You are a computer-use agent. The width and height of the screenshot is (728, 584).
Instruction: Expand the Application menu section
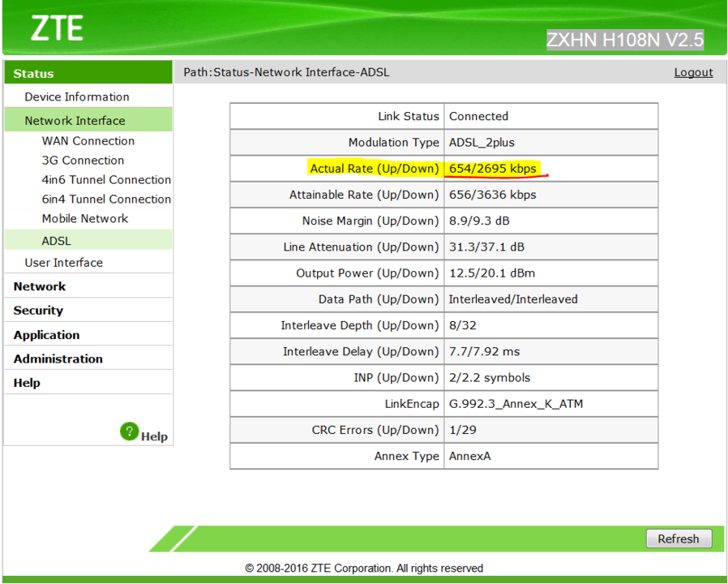click(x=46, y=334)
